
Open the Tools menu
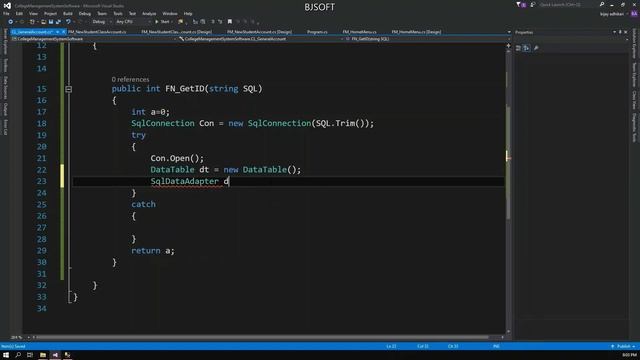pyautogui.click(x=118, y=13)
